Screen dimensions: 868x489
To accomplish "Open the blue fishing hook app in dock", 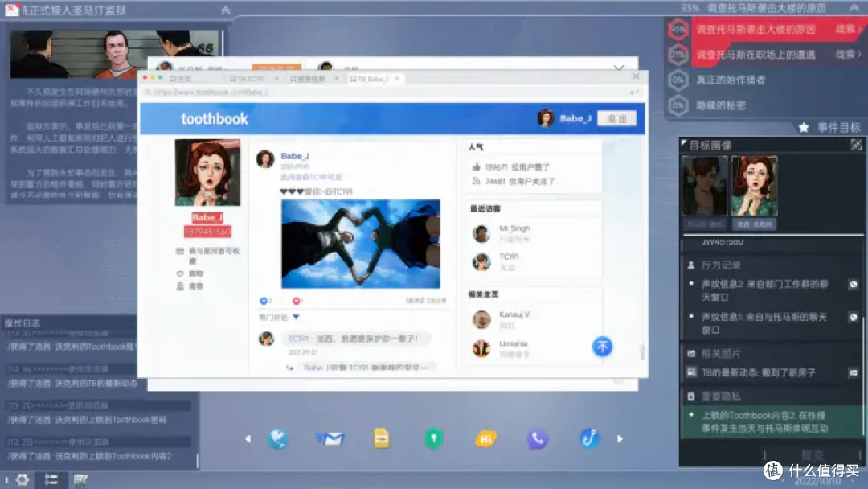I will [589, 438].
